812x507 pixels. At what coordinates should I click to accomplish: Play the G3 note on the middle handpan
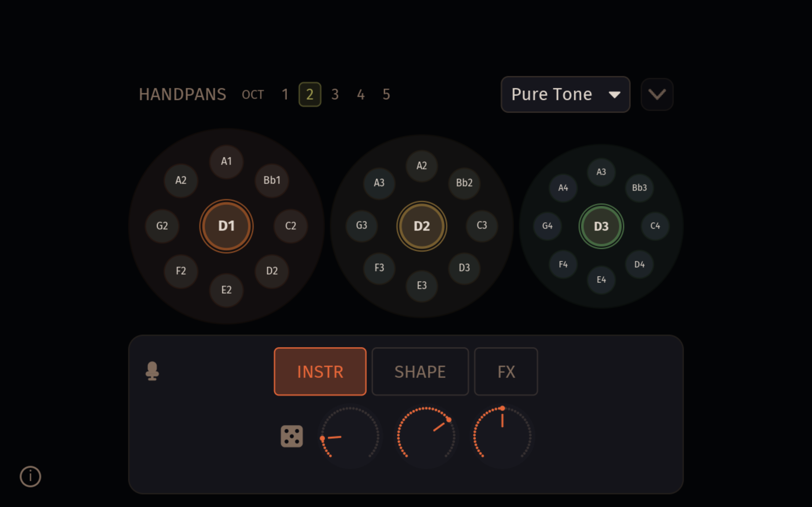[x=361, y=225]
